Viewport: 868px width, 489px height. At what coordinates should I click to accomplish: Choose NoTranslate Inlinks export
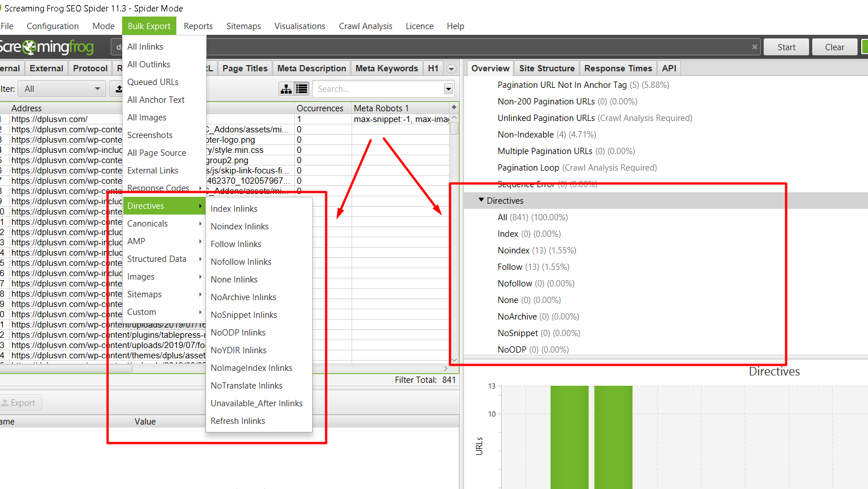(259, 386)
